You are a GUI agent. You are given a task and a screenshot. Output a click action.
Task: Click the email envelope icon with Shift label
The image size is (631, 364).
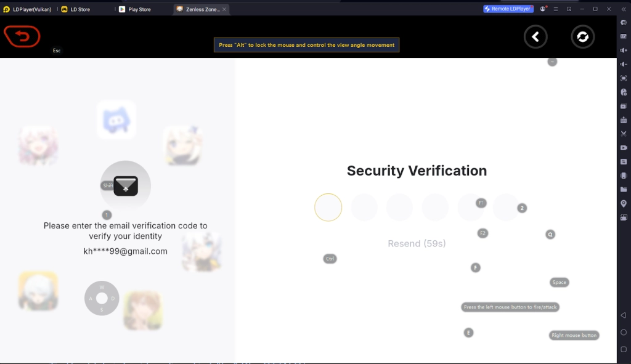(x=125, y=185)
